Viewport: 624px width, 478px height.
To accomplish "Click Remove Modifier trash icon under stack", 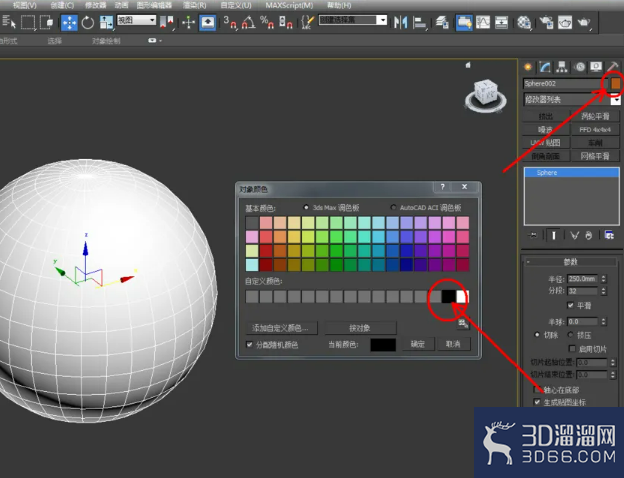I will pos(589,236).
